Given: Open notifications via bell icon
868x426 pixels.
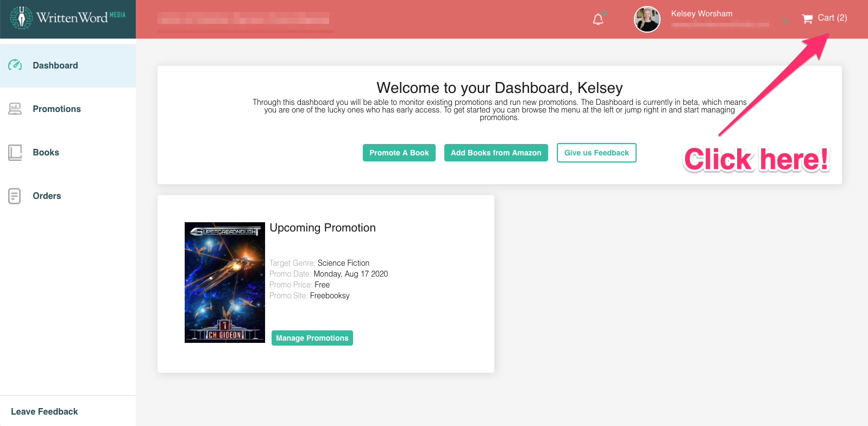Looking at the screenshot, I should point(599,19).
